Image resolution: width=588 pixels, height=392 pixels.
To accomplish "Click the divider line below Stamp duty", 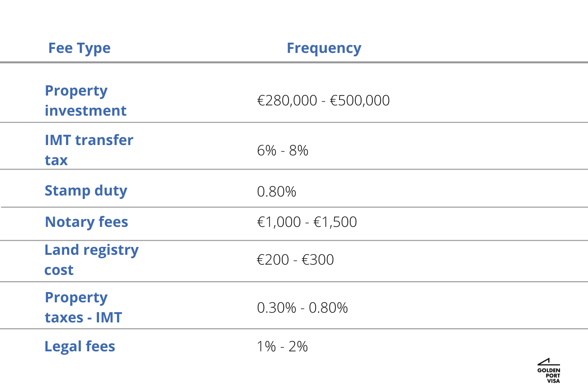I will point(294,207).
